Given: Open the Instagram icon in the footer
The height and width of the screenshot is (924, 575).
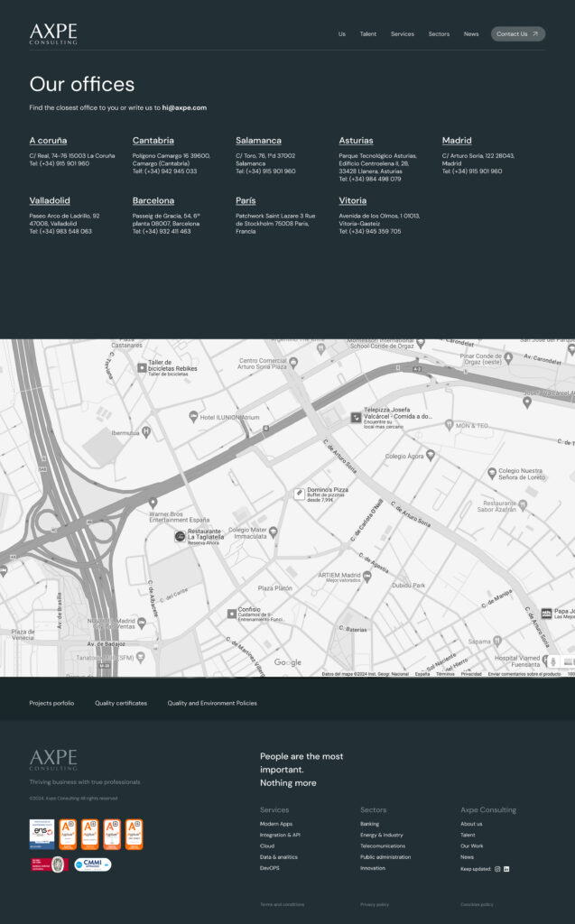Looking at the screenshot, I should click(497, 869).
